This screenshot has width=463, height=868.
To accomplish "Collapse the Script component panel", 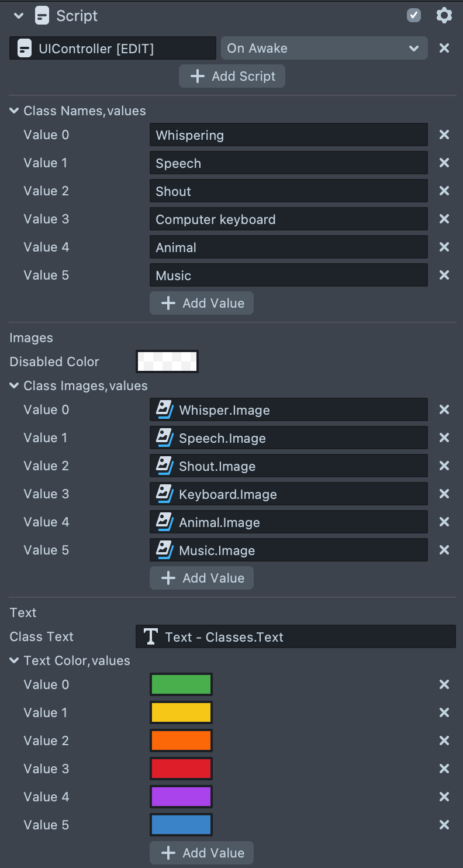I will tap(18, 16).
